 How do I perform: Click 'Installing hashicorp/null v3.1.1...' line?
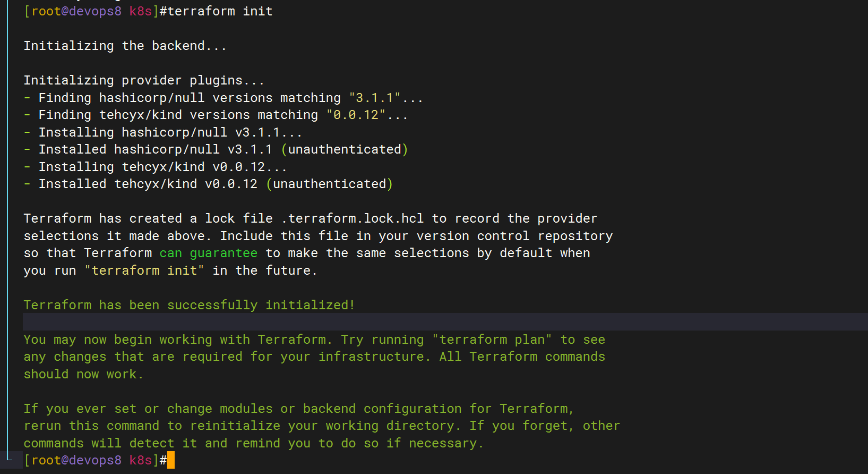coord(163,132)
